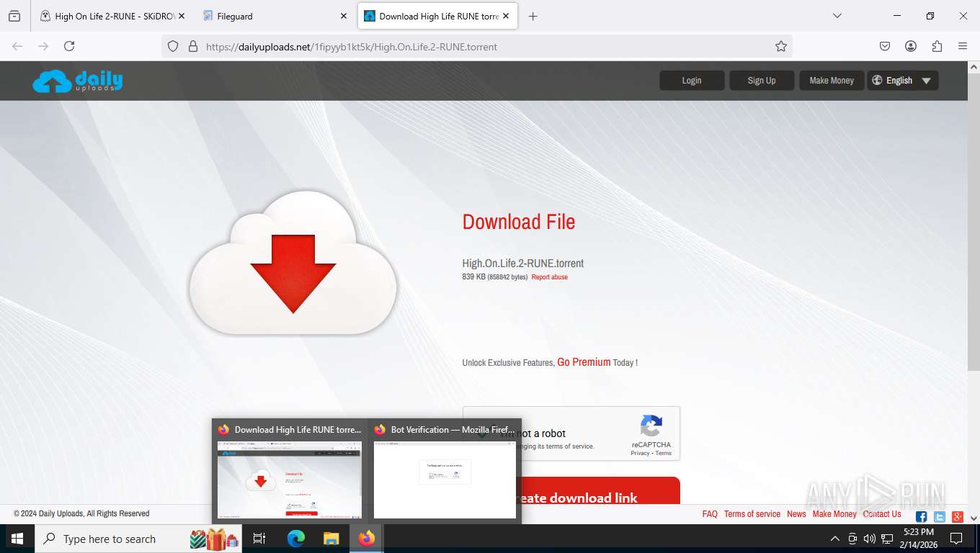Open reCAPTCHA Privacy link
Image resolution: width=980 pixels, height=553 pixels.
(x=640, y=453)
